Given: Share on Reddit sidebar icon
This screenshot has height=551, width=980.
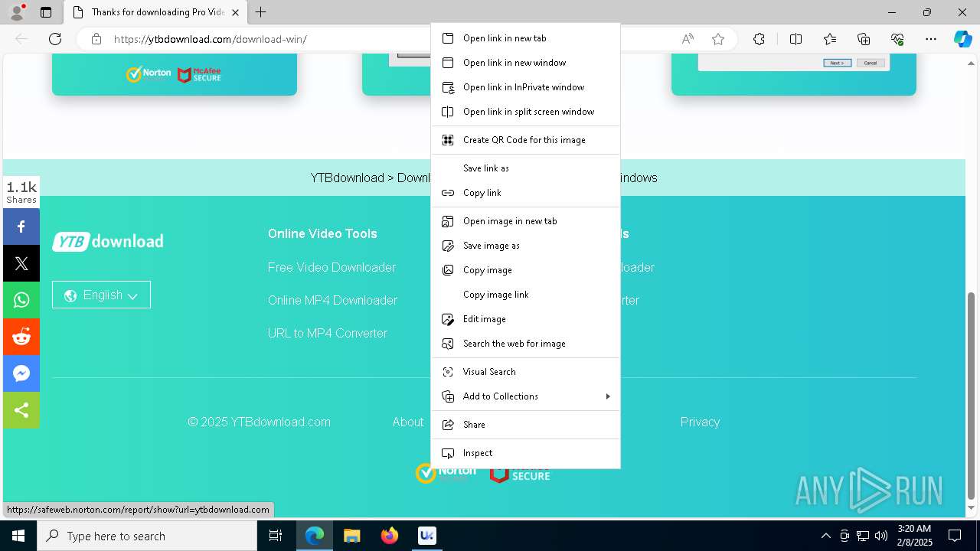Looking at the screenshot, I should pos(21,337).
